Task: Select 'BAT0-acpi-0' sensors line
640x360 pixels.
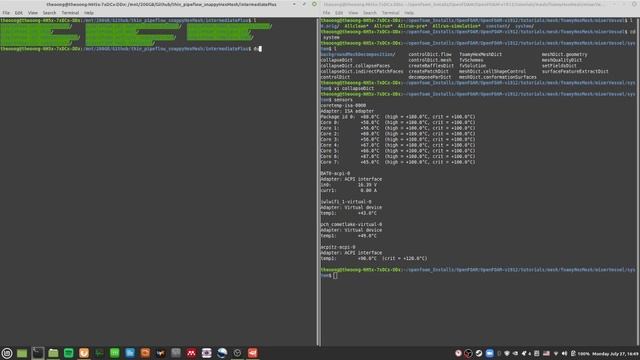Action: (x=335, y=173)
